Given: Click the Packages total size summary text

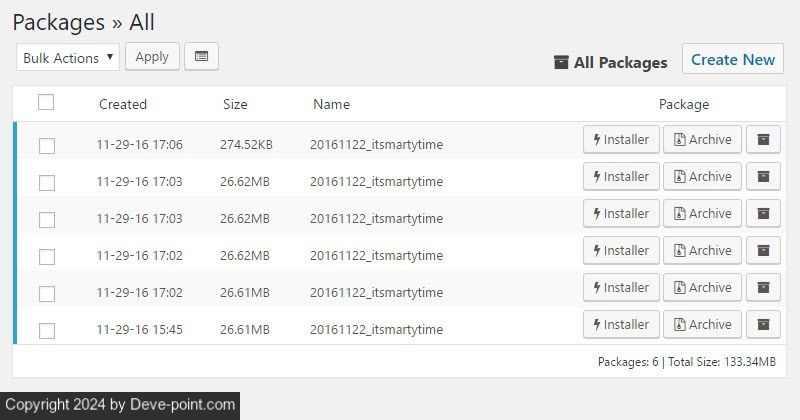Looking at the screenshot, I should [x=686, y=362].
